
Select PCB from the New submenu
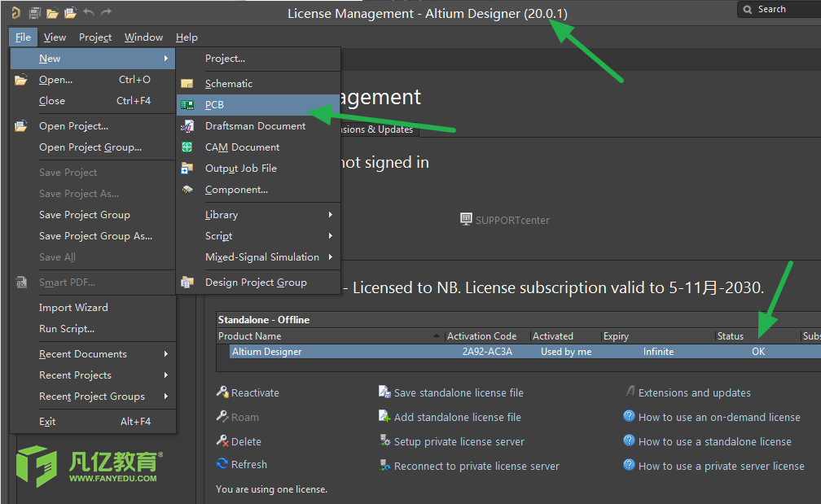(214, 105)
